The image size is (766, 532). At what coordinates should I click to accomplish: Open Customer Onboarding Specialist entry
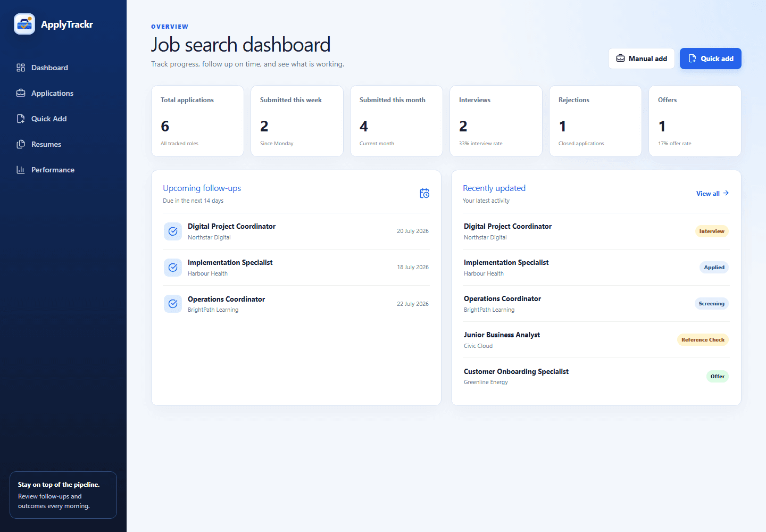pyautogui.click(x=596, y=376)
